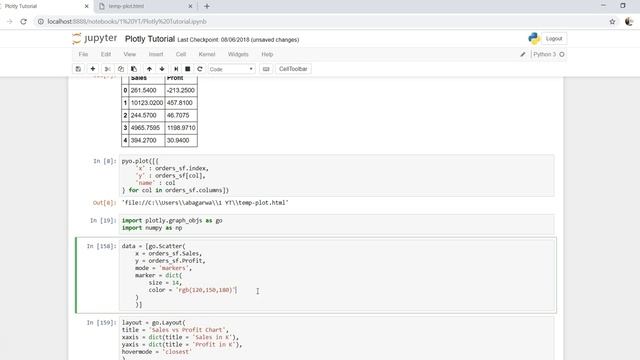Open a new browser tab
The image size is (640, 360).
pos(207,6)
